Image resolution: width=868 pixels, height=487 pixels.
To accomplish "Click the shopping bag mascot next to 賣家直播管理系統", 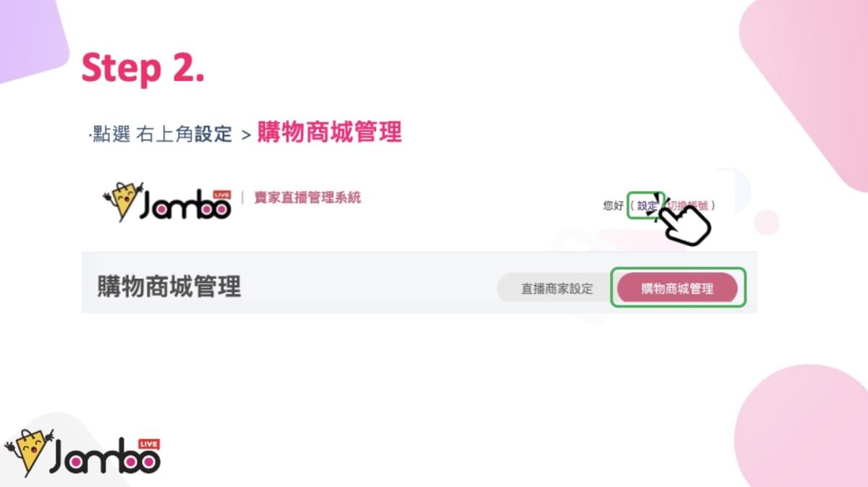I will [122, 202].
